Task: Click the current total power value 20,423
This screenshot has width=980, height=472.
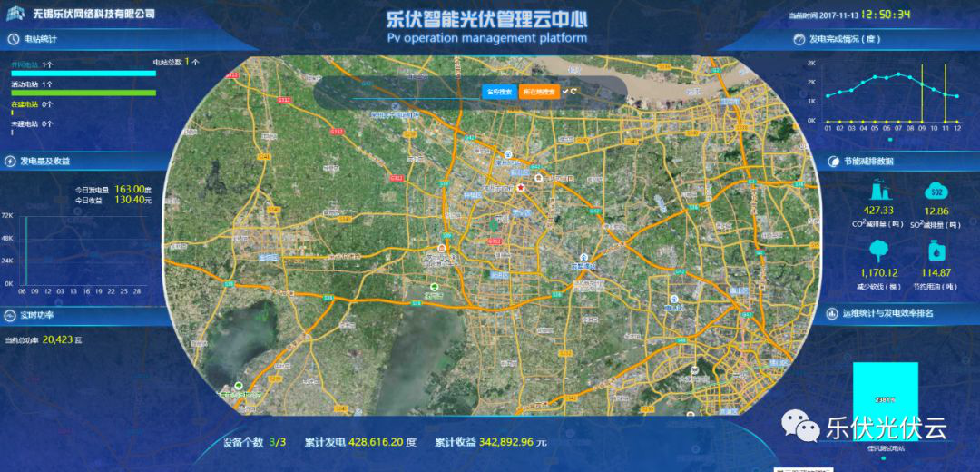Action: pos(57,340)
